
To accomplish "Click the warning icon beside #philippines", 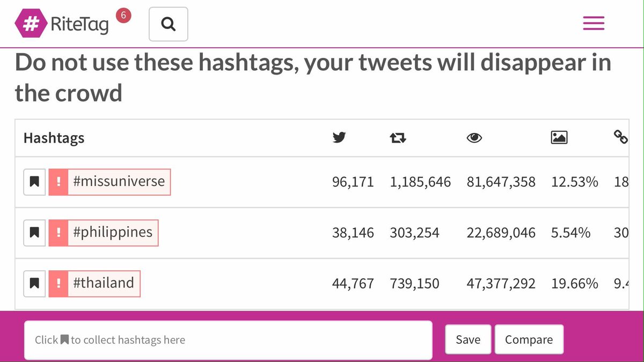I will point(58,233).
